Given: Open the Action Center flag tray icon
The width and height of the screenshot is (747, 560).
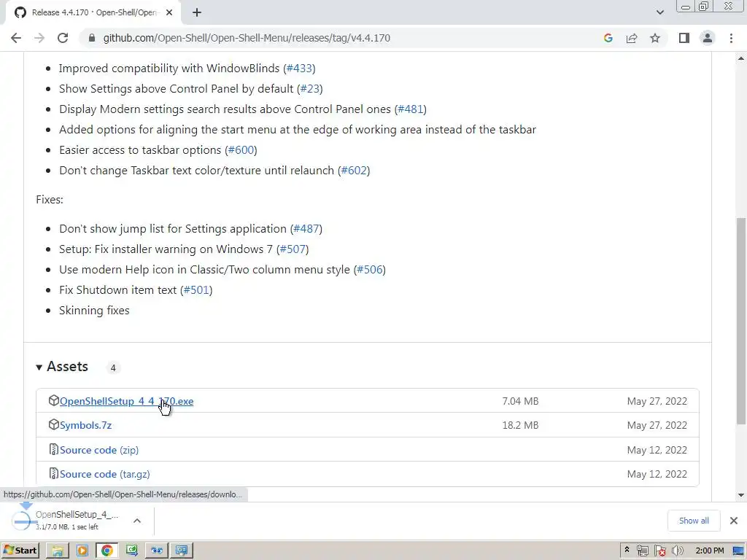Looking at the screenshot, I should [x=659, y=551].
